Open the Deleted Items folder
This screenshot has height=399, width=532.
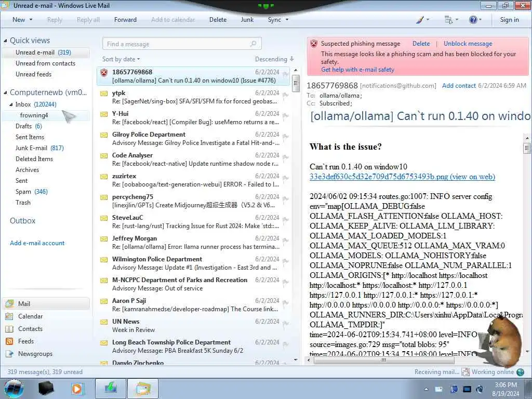(x=34, y=159)
